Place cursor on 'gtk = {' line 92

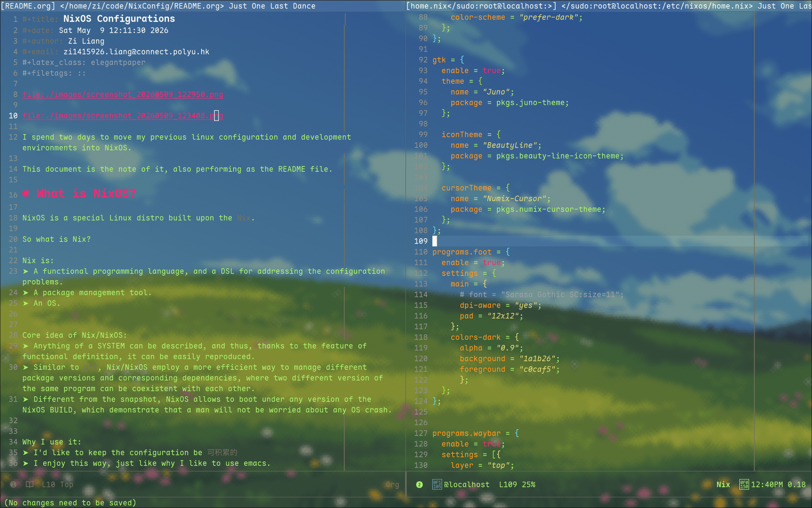(448, 60)
